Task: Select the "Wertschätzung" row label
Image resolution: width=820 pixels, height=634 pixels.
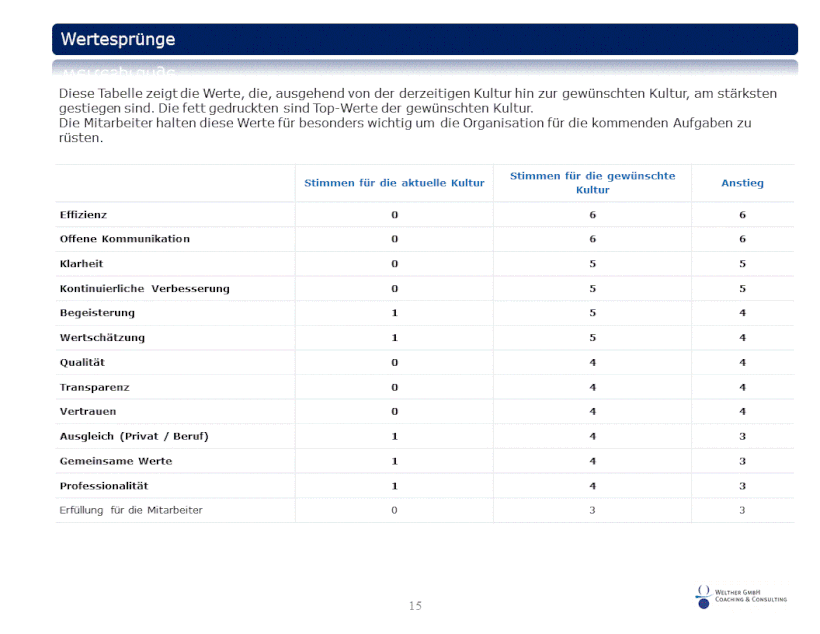Action: 102,338
